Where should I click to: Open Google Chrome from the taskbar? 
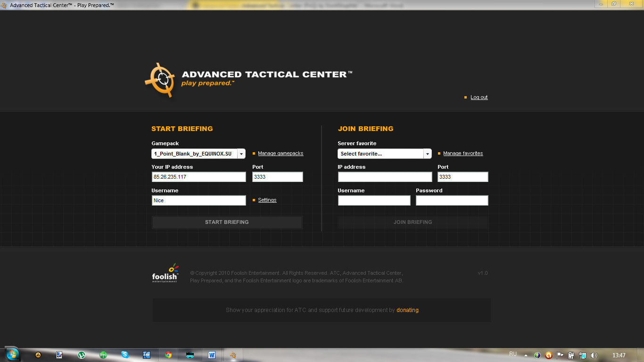(168, 355)
